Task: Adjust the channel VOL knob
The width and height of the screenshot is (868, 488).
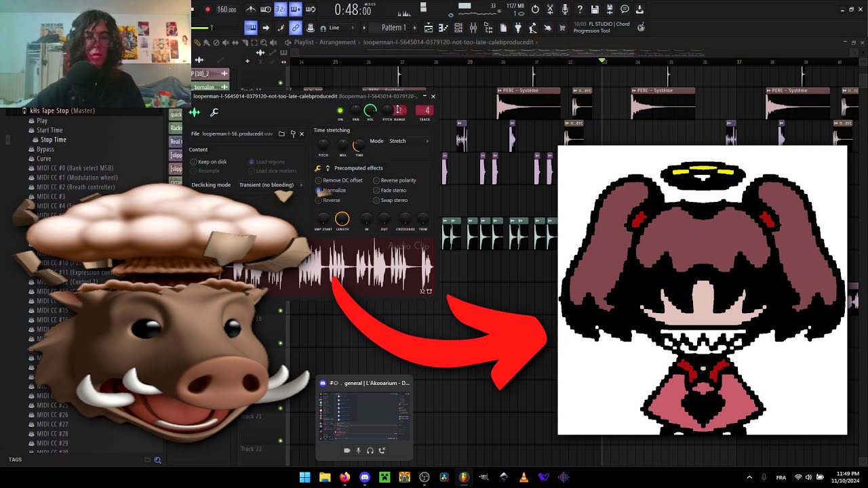Action: [370, 110]
